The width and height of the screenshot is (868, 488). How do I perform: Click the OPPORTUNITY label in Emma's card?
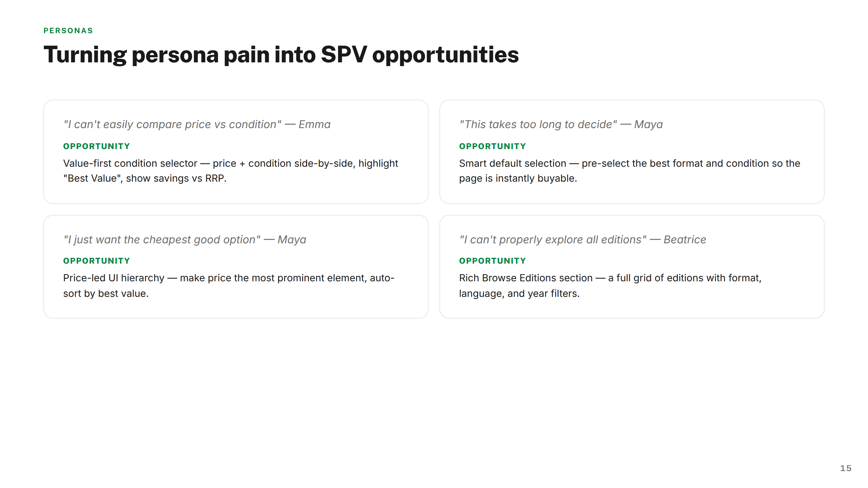[97, 146]
